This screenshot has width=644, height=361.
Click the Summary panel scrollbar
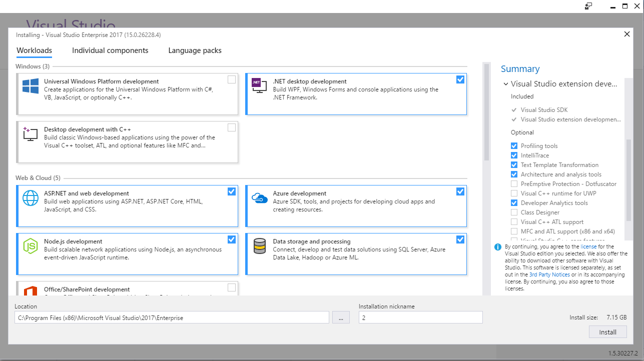628,180
